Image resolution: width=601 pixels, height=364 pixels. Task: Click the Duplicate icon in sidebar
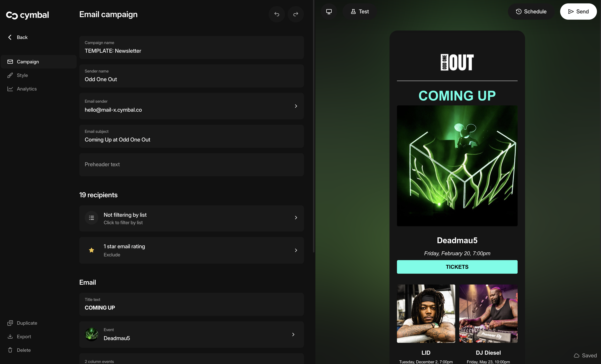click(x=10, y=323)
